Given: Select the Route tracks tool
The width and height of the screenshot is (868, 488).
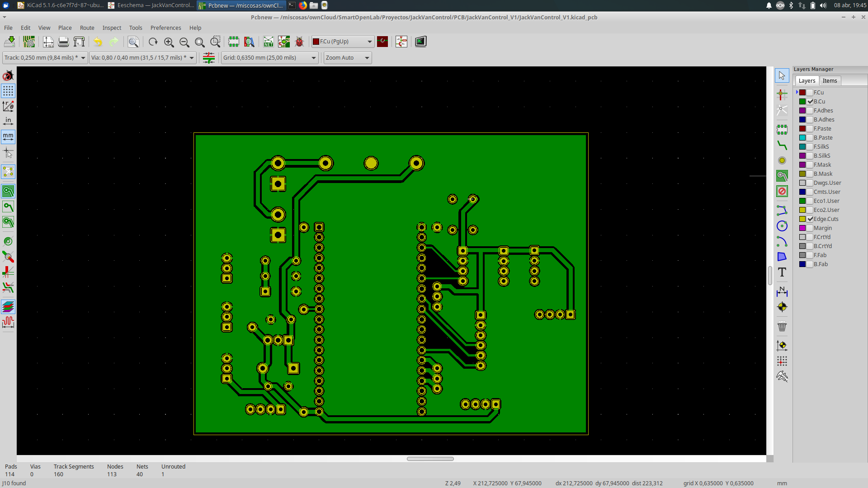Looking at the screenshot, I should tap(782, 145).
